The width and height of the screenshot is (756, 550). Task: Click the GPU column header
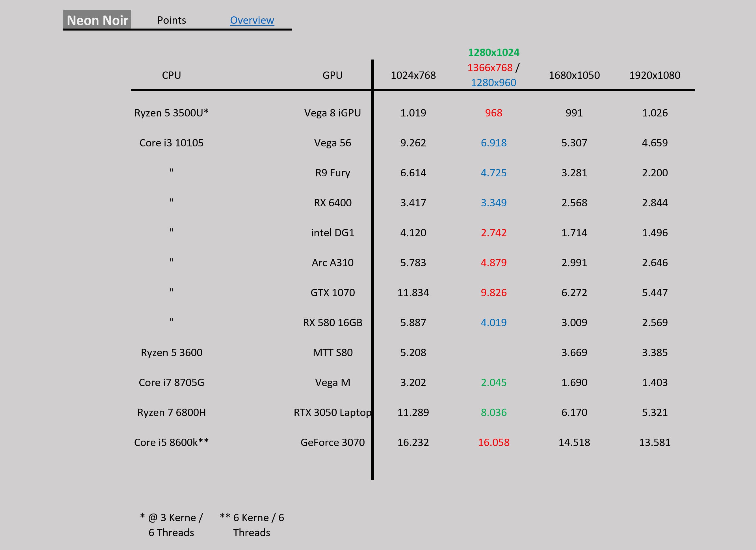[x=332, y=75]
